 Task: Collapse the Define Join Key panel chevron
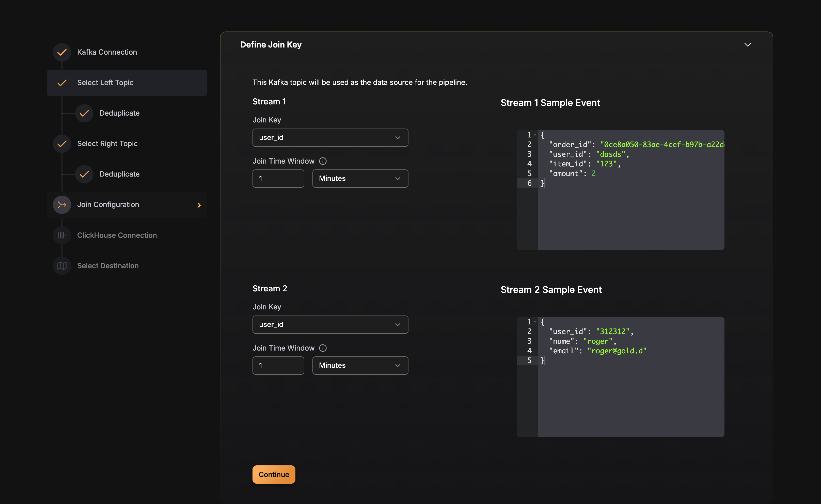click(748, 45)
